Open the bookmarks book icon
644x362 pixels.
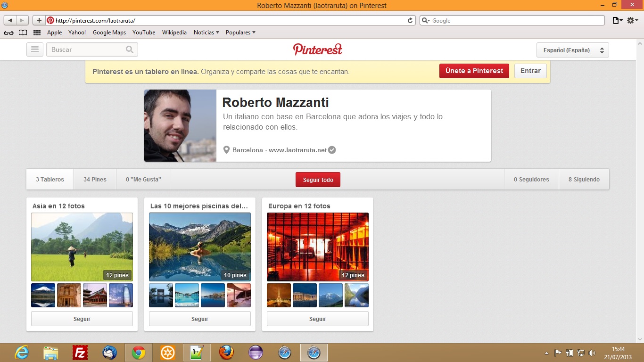pyautogui.click(x=23, y=33)
